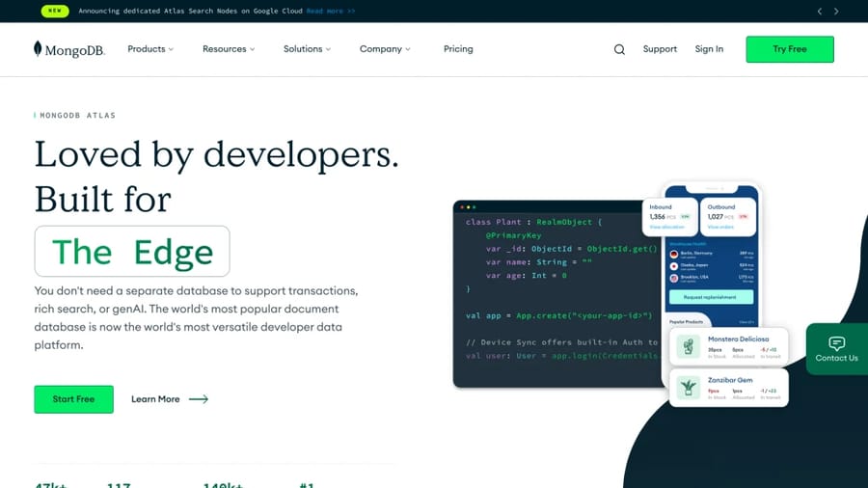Click the 'MONGODB ATLAS' label text
Image resolution: width=868 pixels, height=488 pixels.
click(x=77, y=115)
